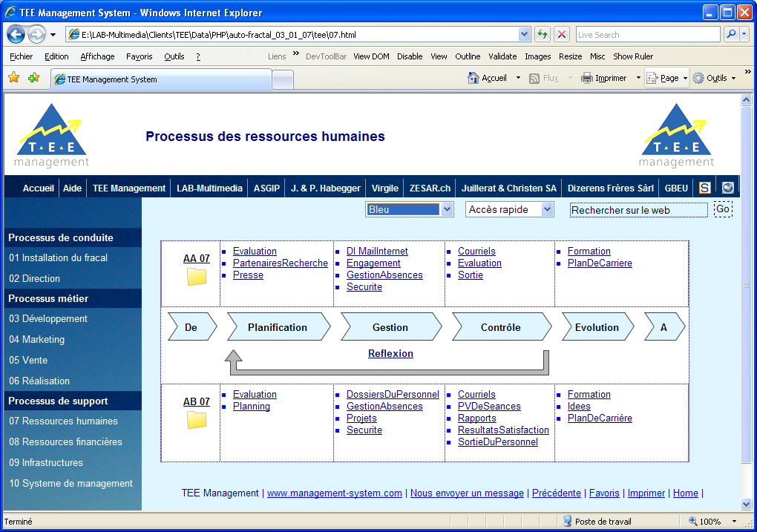Open the Outils menu in menu bar

point(174,56)
